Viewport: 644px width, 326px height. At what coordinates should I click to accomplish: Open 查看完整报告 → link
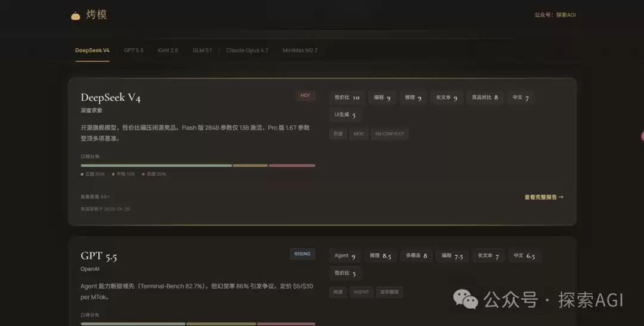point(544,197)
